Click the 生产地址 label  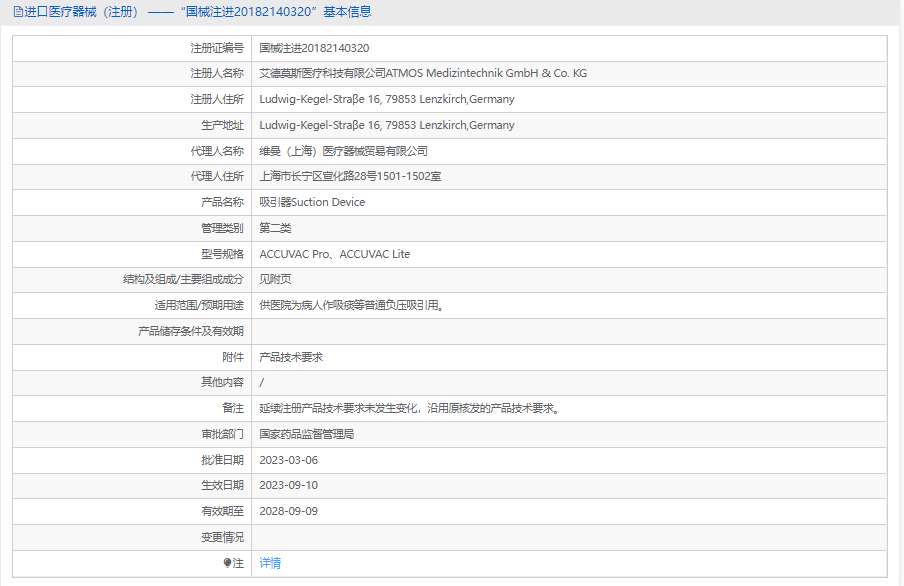pyautogui.click(x=222, y=125)
